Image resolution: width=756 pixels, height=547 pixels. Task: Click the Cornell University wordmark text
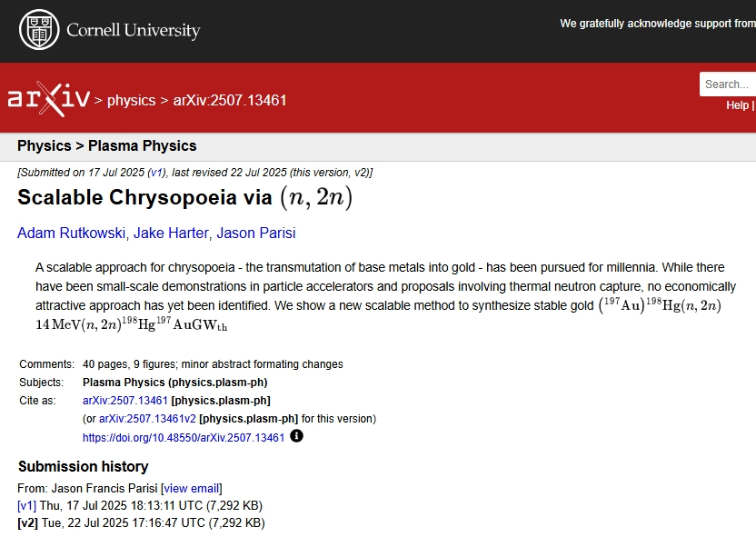(x=134, y=30)
